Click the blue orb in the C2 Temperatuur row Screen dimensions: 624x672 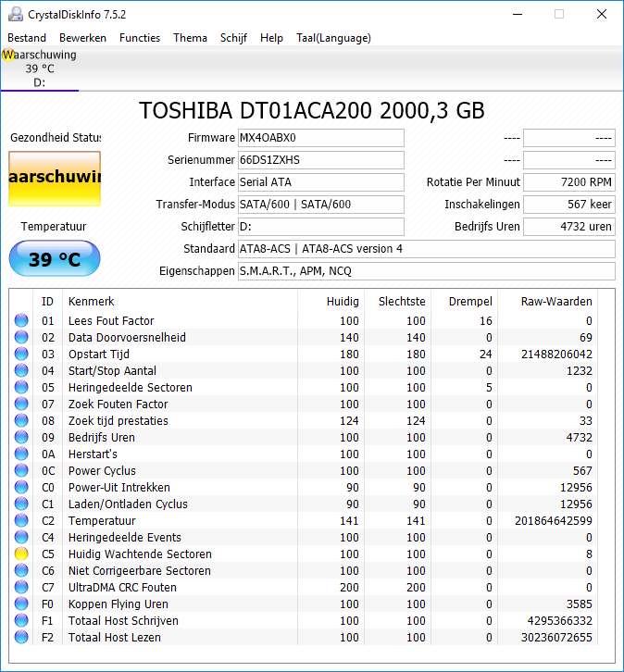(x=21, y=521)
